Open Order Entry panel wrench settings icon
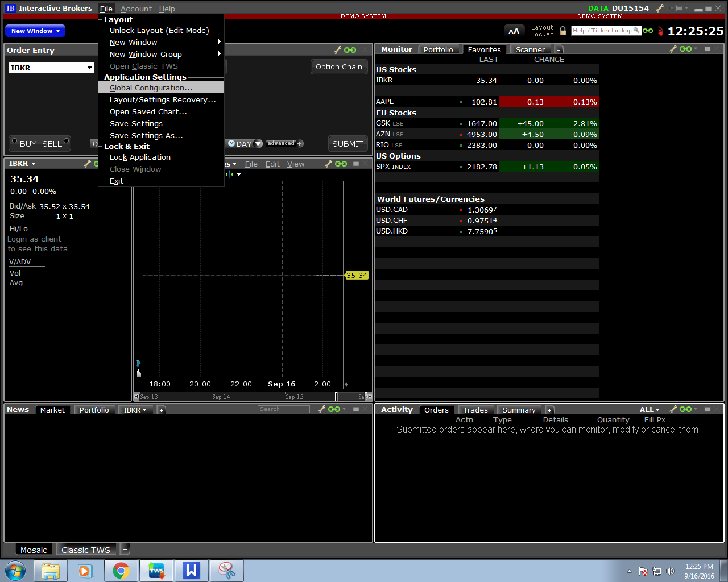Image resolution: width=728 pixels, height=582 pixels. point(337,50)
